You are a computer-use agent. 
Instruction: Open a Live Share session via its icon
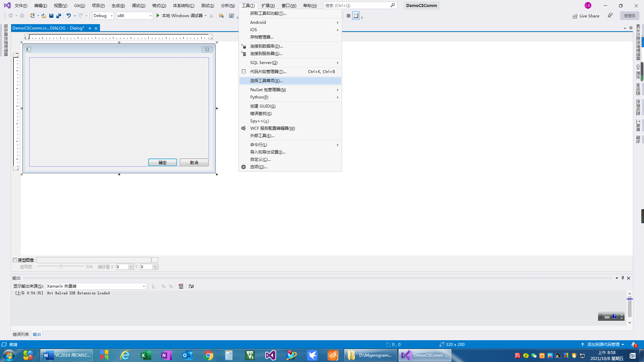586,16
